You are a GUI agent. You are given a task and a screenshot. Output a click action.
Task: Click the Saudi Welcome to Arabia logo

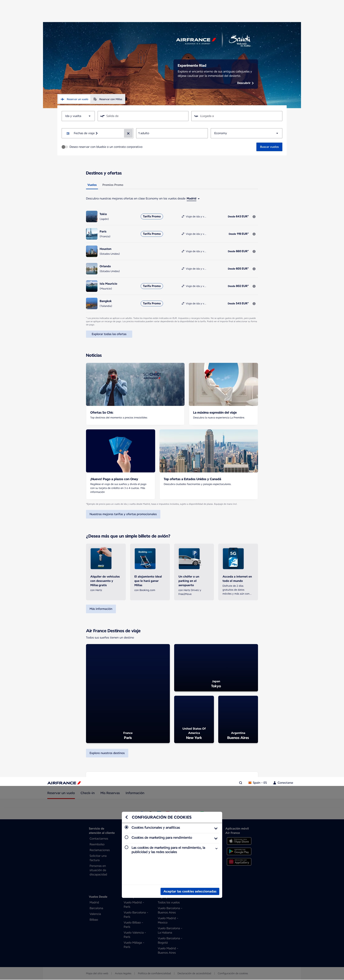coord(240,40)
